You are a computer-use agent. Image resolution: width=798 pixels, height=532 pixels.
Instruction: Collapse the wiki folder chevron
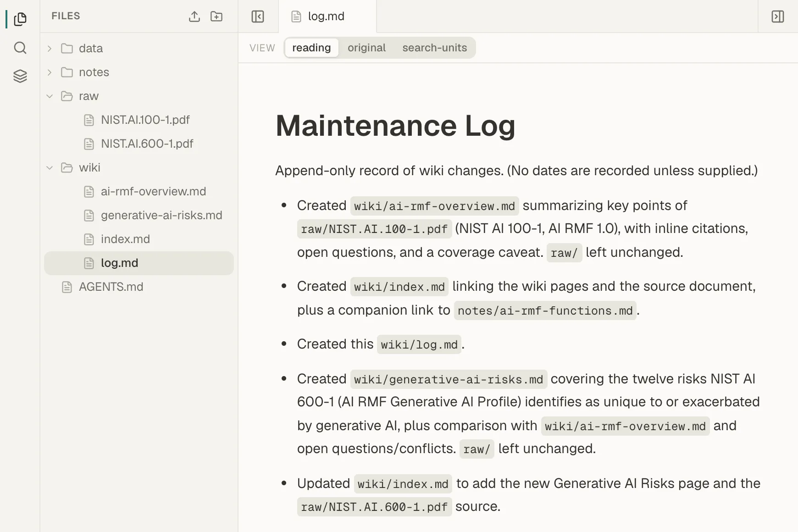click(50, 167)
